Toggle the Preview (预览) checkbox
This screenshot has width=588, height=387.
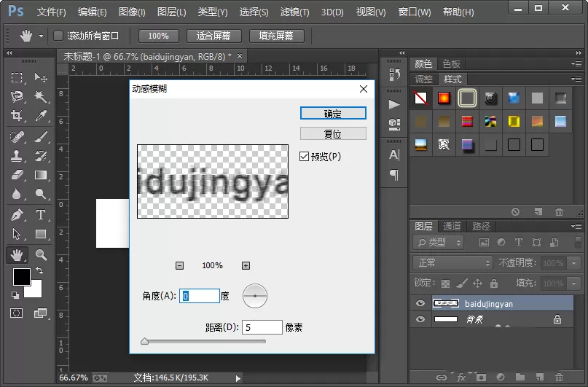pyautogui.click(x=304, y=157)
